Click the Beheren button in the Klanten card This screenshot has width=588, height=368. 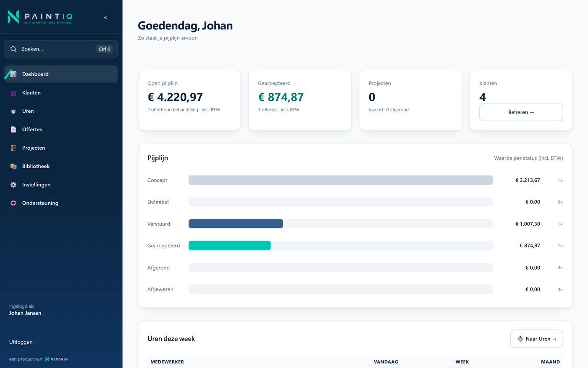[521, 112]
